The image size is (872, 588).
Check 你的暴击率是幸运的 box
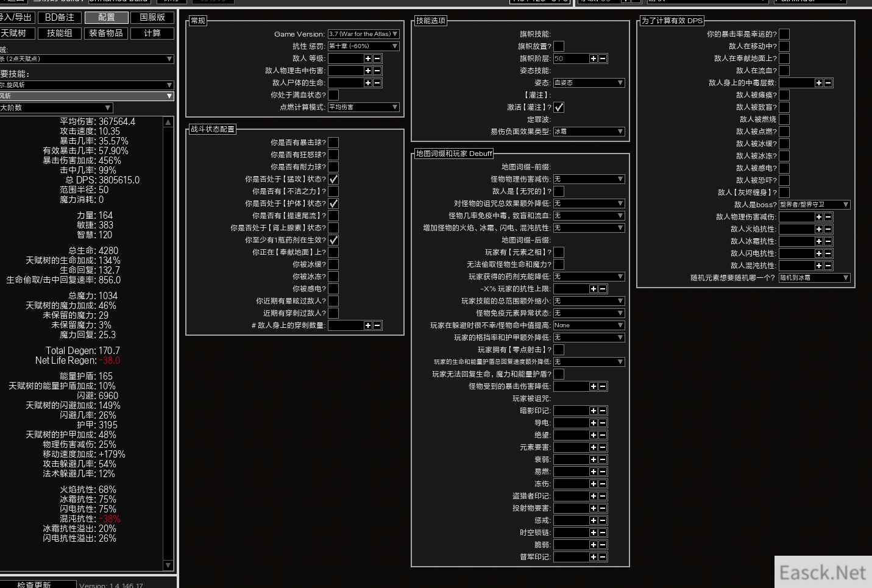pos(784,34)
